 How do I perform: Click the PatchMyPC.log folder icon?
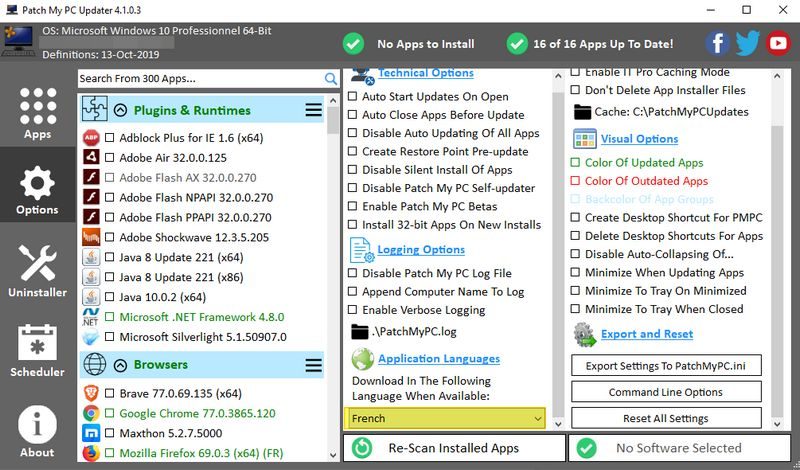360,332
